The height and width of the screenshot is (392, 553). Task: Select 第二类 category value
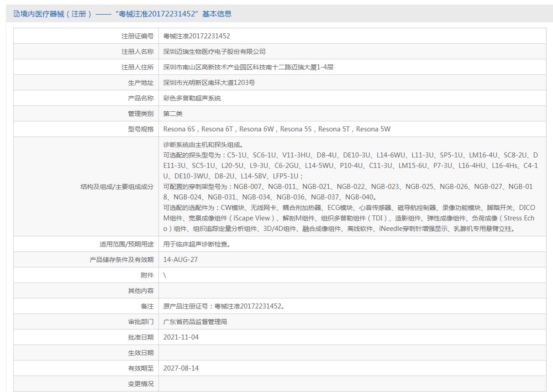173,114
